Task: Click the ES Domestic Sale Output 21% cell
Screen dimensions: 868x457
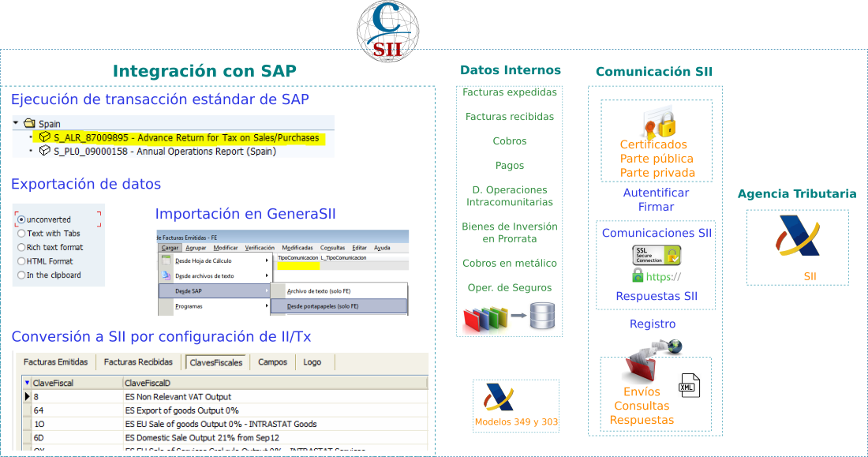Action: [x=275, y=437]
